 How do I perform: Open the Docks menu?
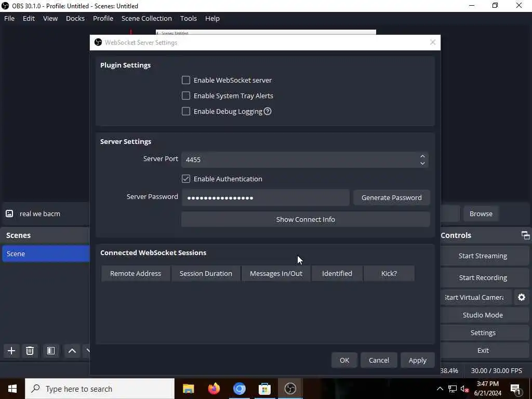point(75,18)
